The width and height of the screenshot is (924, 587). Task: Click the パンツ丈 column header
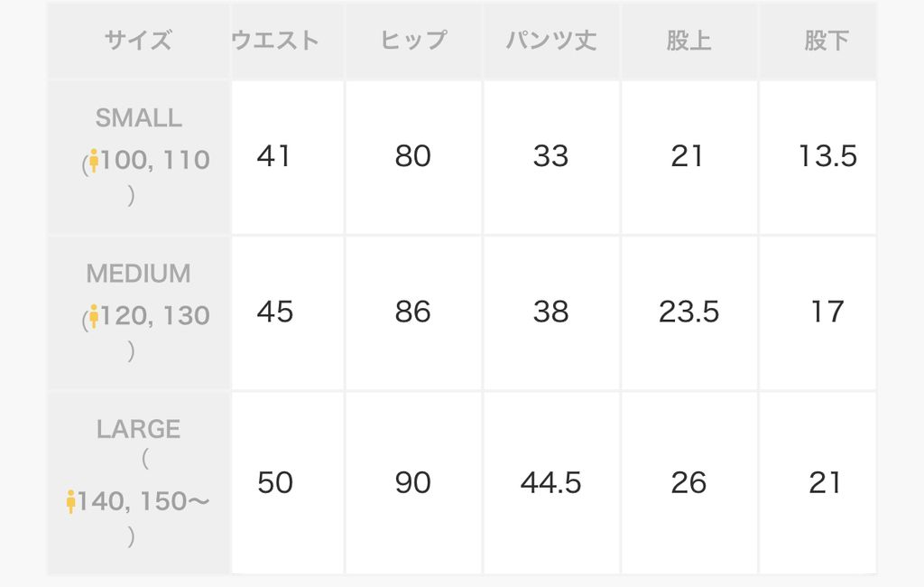pyautogui.click(x=550, y=41)
